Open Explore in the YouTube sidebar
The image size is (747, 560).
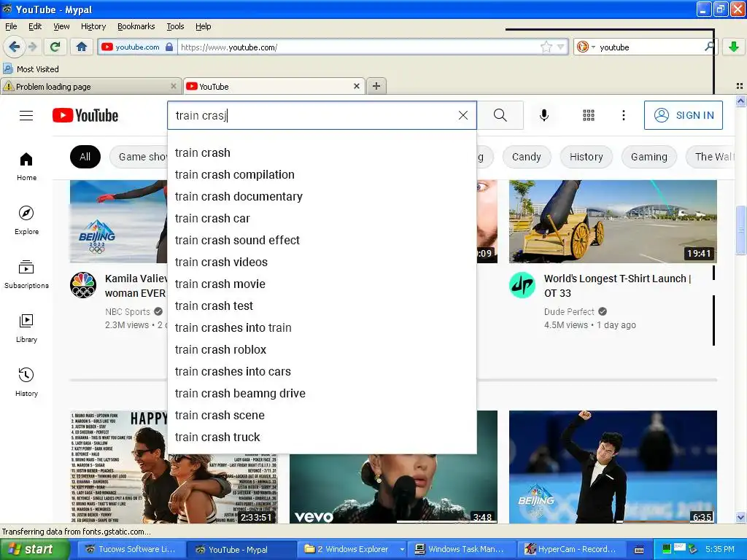pos(26,220)
